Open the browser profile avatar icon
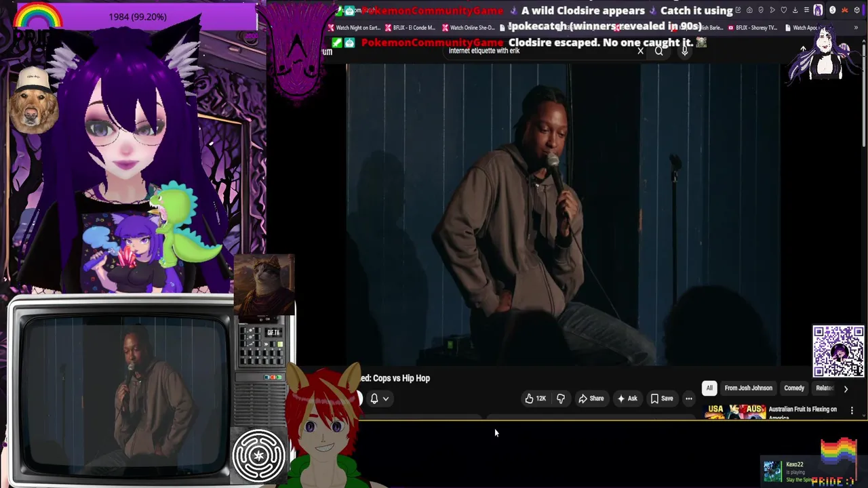 [x=818, y=10]
